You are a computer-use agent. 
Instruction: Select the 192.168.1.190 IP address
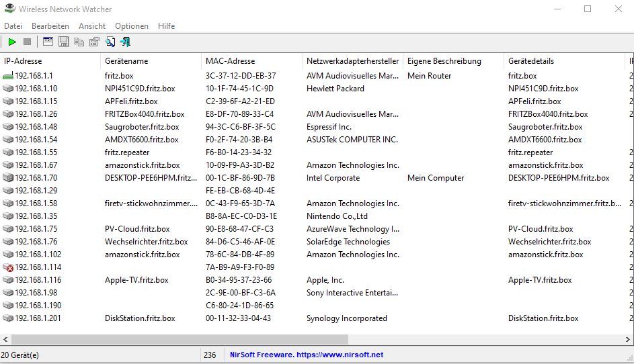tap(38, 306)
